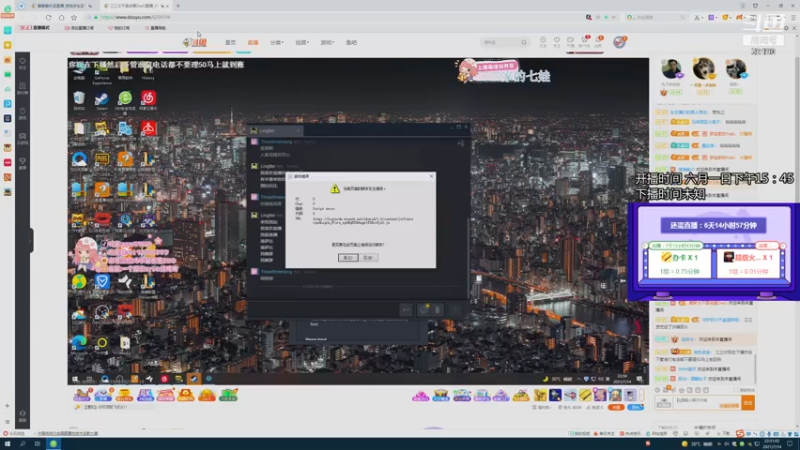Open the second bookmark bar item

pos(79,28)
